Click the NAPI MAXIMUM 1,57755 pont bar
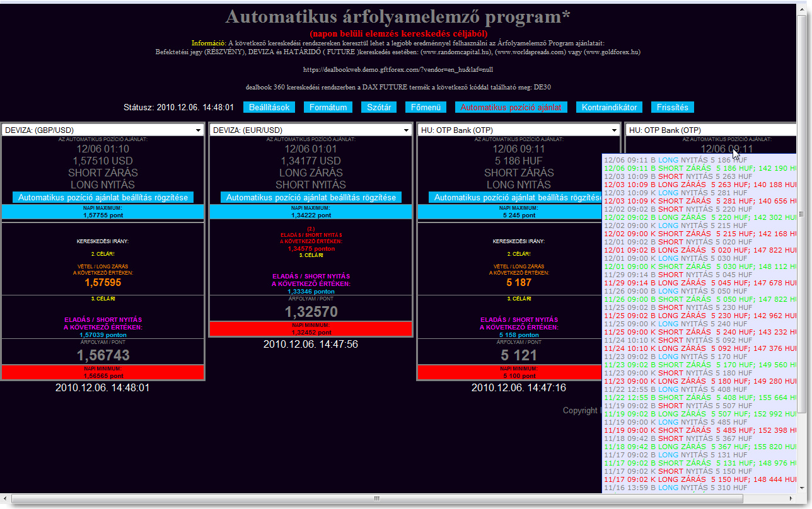 [103, 212]
